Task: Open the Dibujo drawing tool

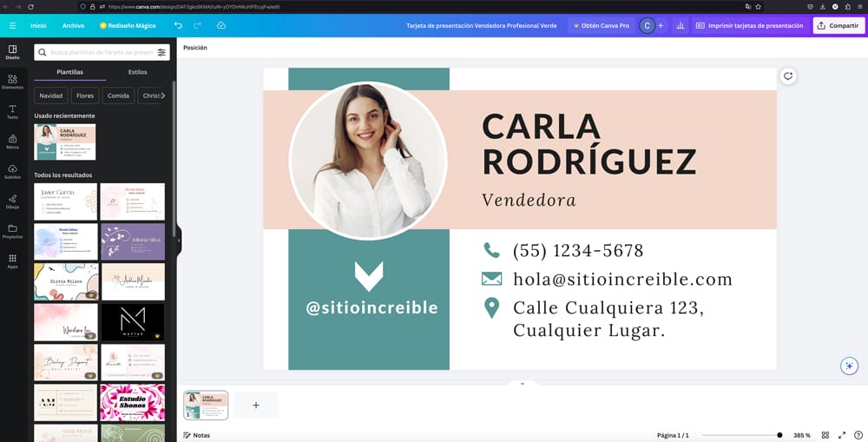Action: (x=12, y=201)
